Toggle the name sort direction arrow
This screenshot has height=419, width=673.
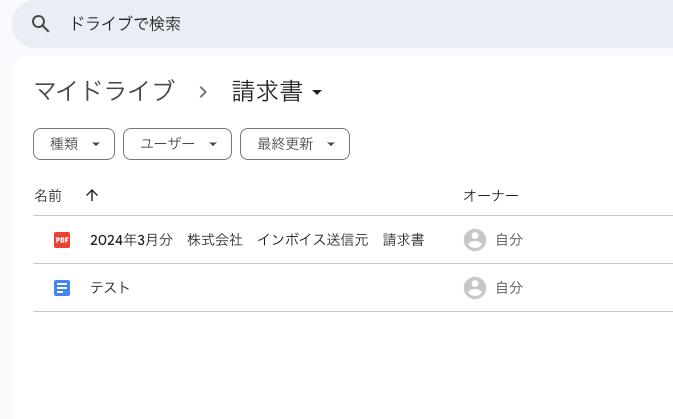(92, 196)
